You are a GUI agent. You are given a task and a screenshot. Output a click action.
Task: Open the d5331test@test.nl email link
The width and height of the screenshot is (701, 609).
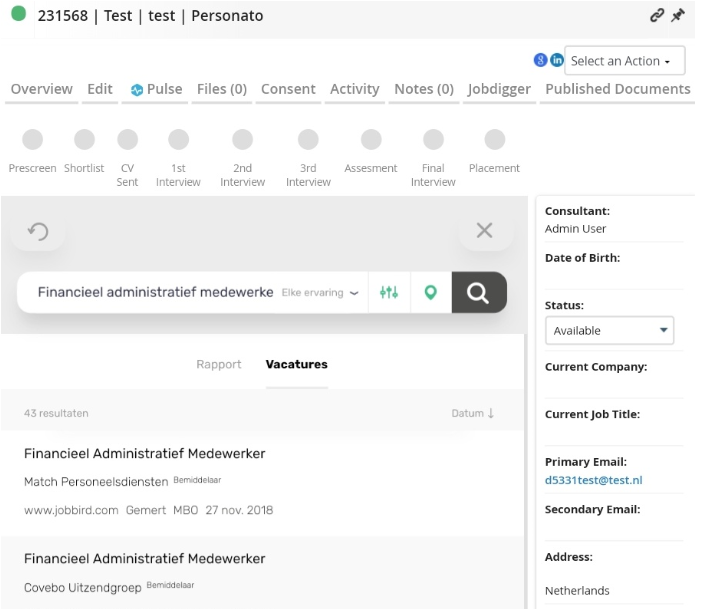(x=593, y=480)
